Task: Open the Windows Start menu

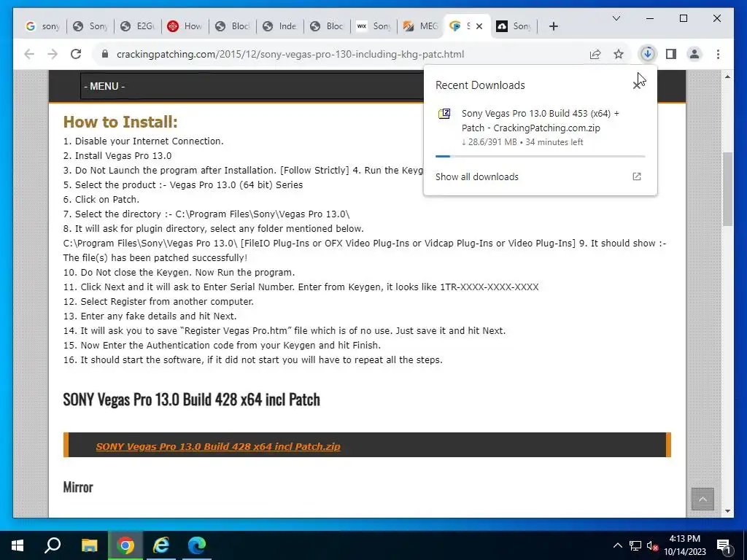Action: [x=18, y=545]
